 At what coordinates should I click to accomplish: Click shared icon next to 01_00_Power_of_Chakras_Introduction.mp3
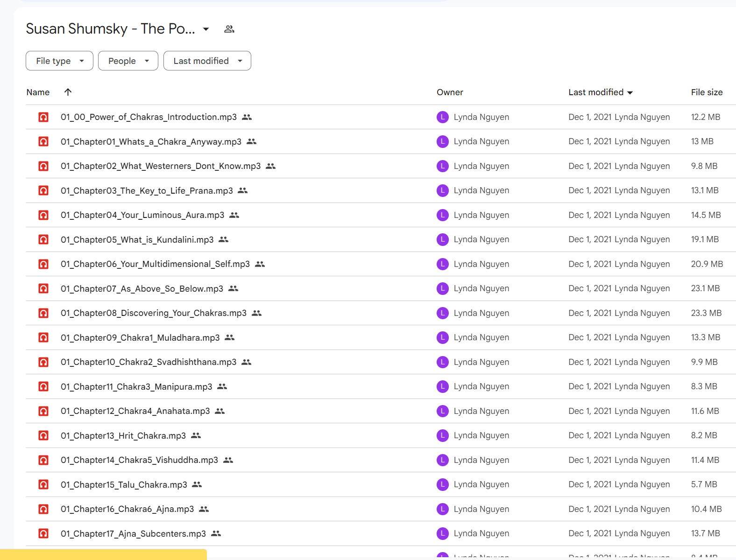(x=247, y=117)
